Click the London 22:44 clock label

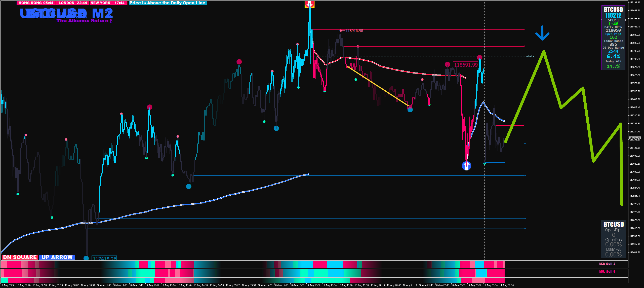click(73, 3)
